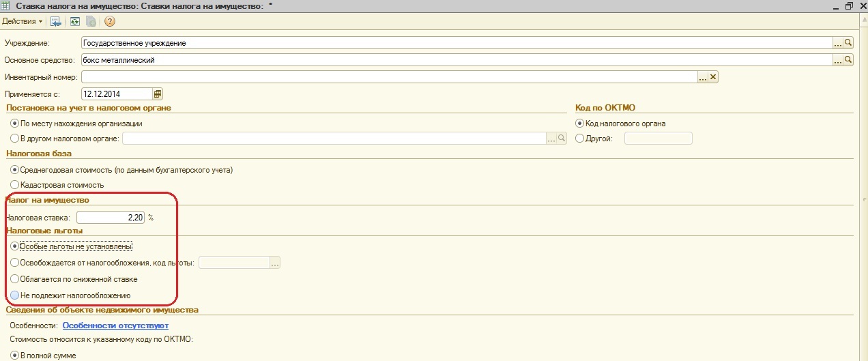This screenshot has height=361, width=868.
Task: Click the form icon in the title bar
Action: (x=6, y=5)
